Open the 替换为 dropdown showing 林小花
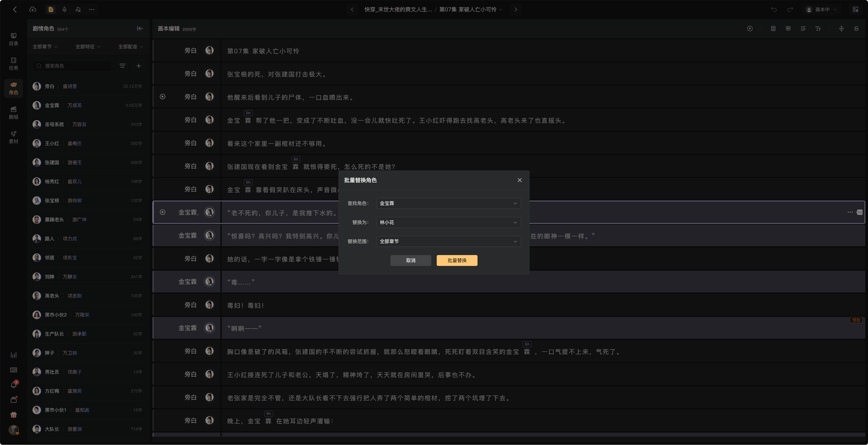Viewport: 868px width, 445px height. (x=448, y=222)
